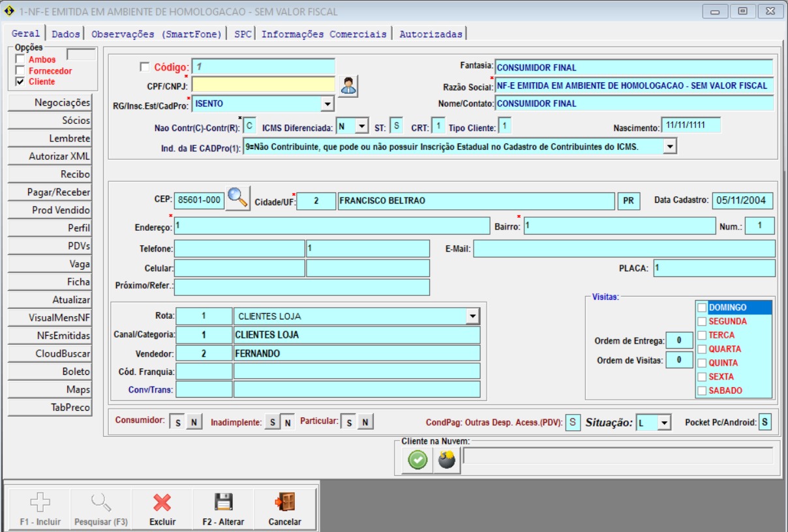This screenshot has width=788, height=532.
Task: Open the Informações Comerciais tab
Action: click(x=324, y=34)
